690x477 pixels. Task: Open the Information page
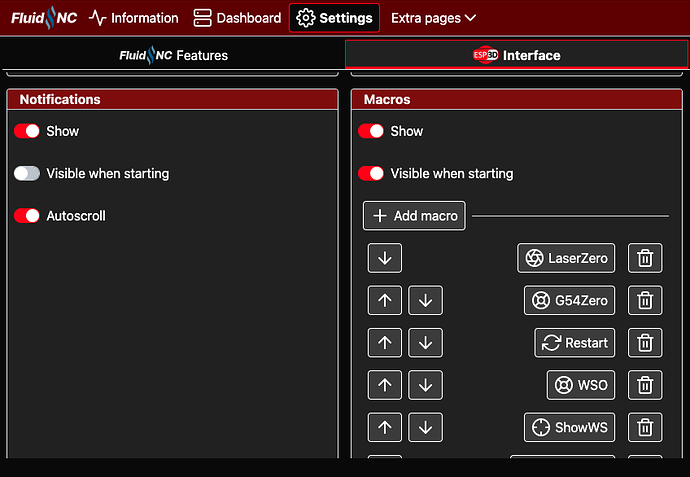point(134,18)
